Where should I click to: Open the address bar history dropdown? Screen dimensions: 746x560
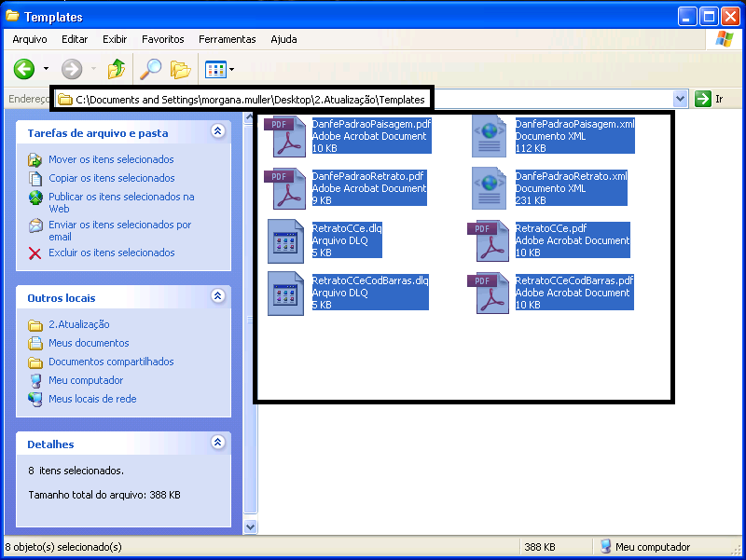point(679,99)
